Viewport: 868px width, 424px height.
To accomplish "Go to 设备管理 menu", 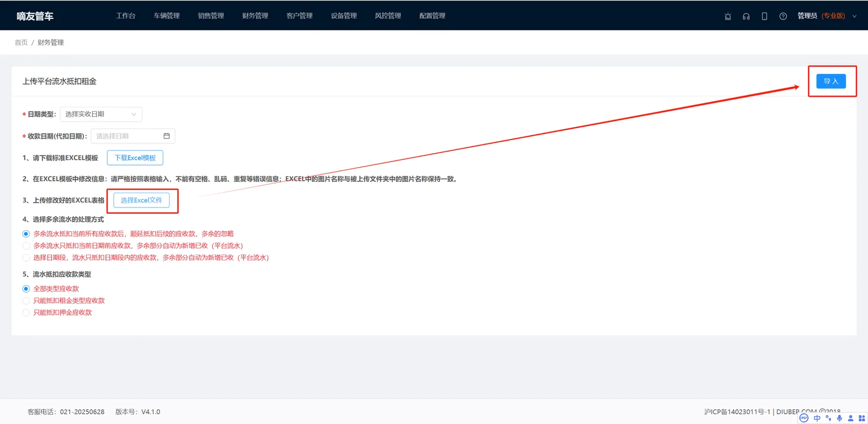I will pyautogui.click(x=344, y=16).
